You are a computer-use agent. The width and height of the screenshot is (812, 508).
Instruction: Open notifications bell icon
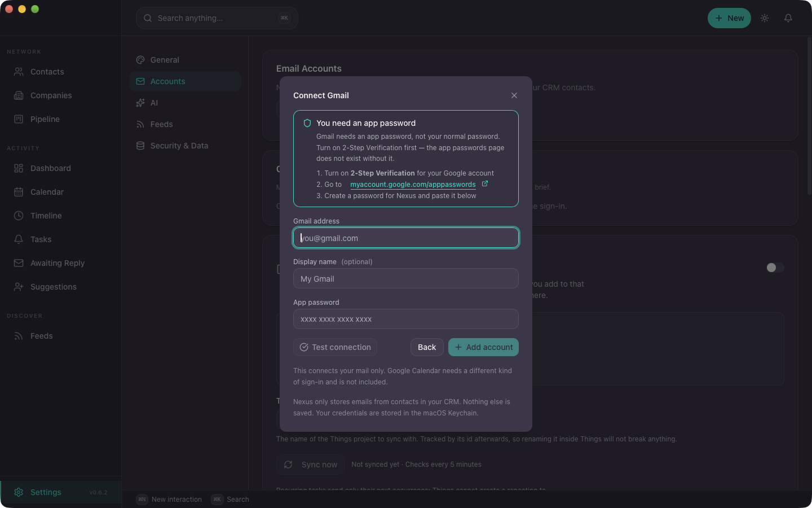click(x=788, y=18)
